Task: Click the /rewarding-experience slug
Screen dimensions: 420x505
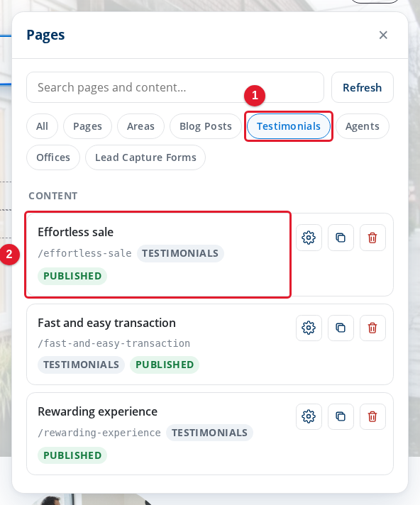Action: [x=99, y=433]
